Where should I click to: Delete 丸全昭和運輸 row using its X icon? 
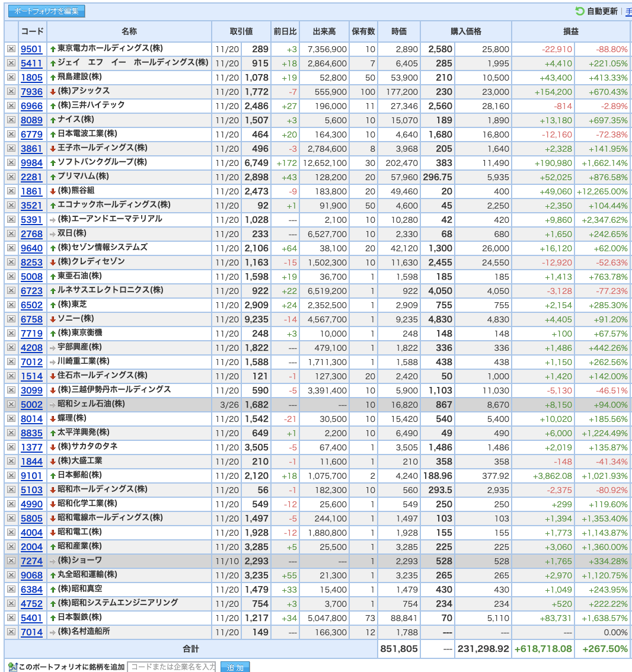point(11,575)
